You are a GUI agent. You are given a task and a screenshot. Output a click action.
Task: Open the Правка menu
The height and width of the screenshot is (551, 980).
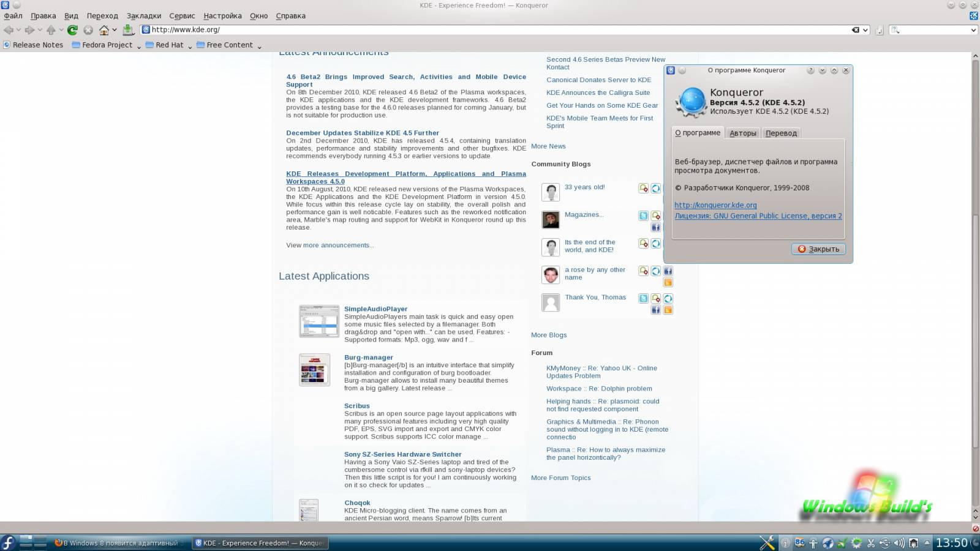[43, 16]
